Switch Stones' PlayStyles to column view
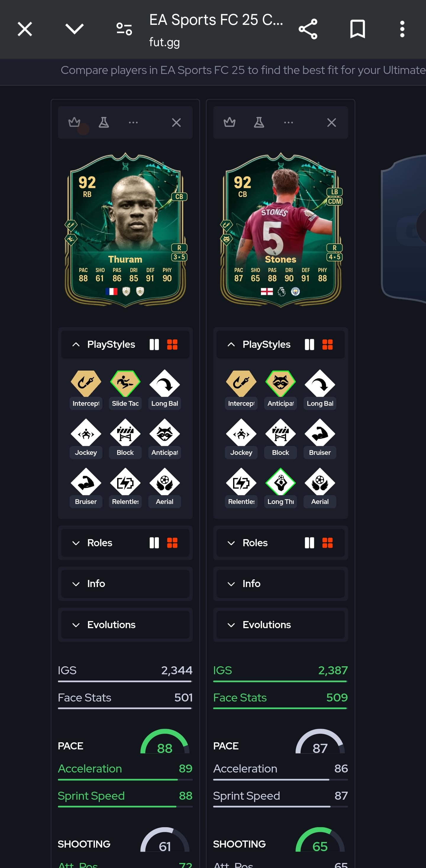This screenshot has width=426, height=868. coord(309,344)
